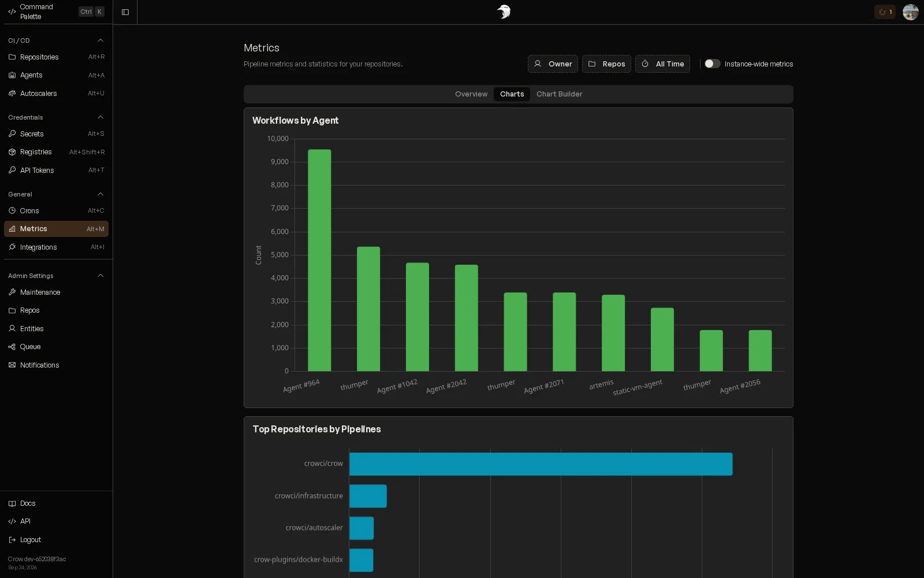
Task: Enable the Instance-wide metrics switch
Action: (712, 64)
